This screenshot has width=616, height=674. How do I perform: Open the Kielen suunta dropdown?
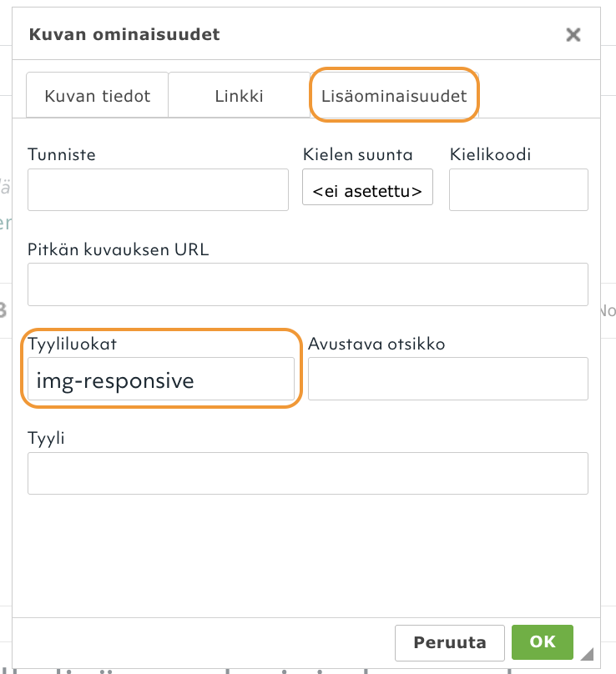pyautogui.click(x=367, y=187)
